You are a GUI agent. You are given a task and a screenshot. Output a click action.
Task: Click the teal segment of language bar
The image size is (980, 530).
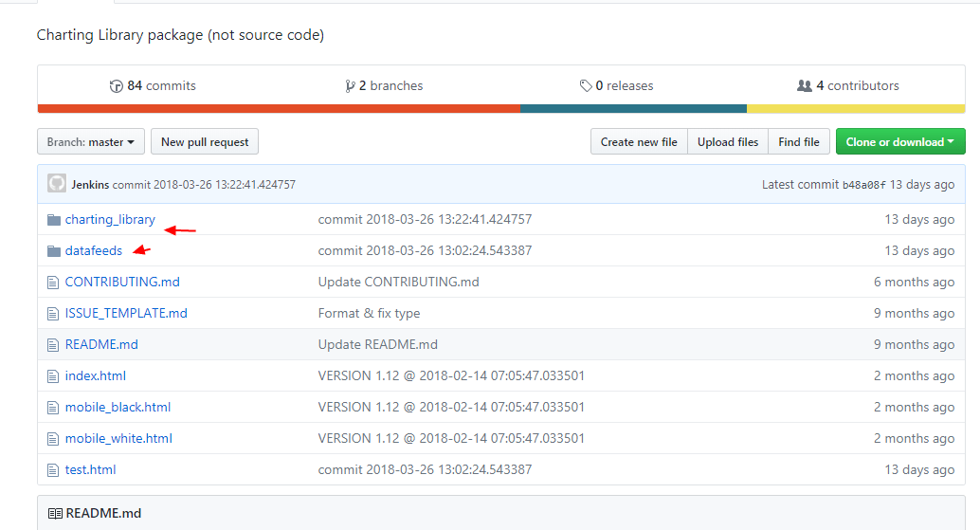click(x=633, y=109)
